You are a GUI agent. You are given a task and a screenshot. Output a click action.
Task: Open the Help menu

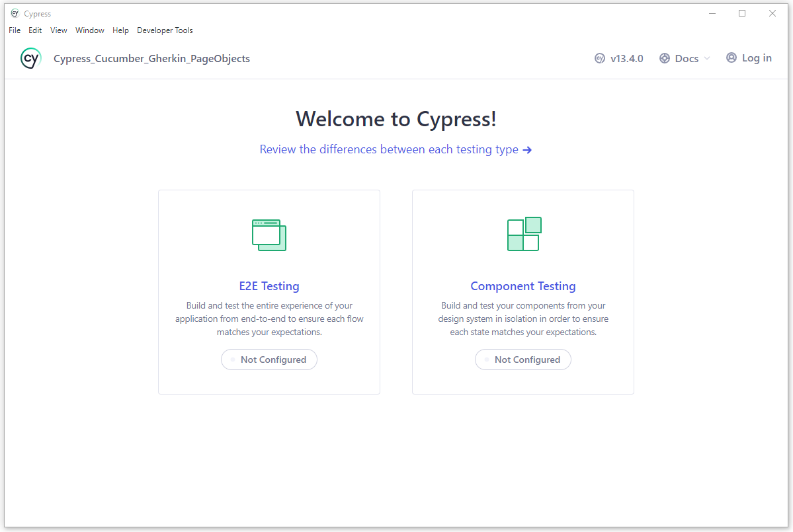pos(120,30)
